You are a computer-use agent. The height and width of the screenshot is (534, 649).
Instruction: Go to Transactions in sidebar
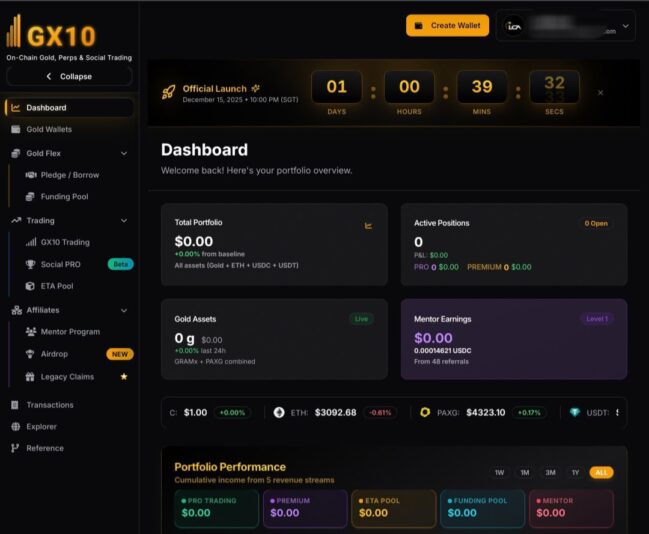(49, 405)
